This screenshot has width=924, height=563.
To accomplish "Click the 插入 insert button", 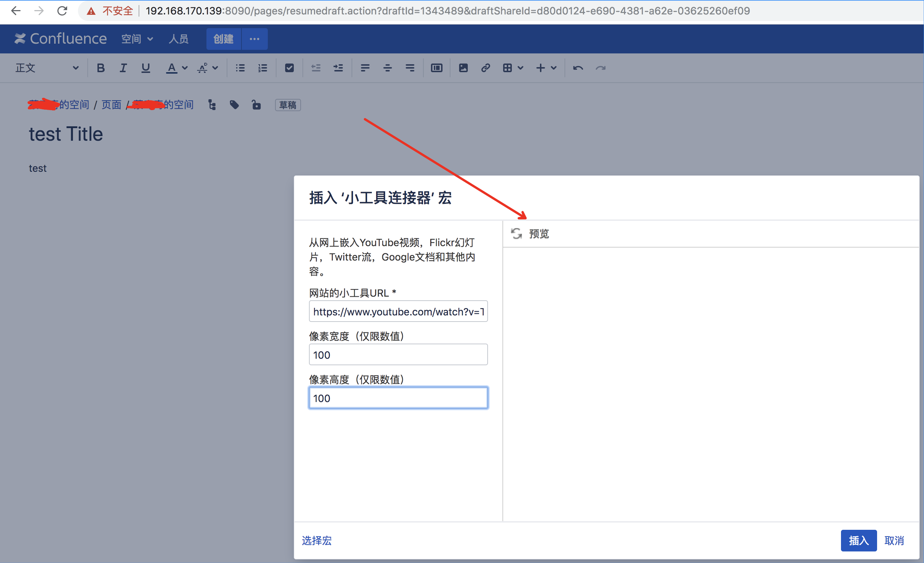I will pos(858,540).
